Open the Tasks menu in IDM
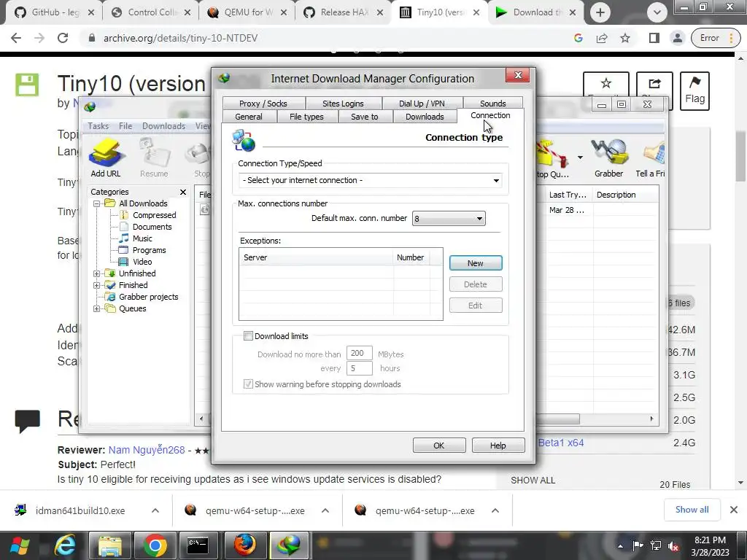This screenshot has width=747, height=560. coord(98,126)
